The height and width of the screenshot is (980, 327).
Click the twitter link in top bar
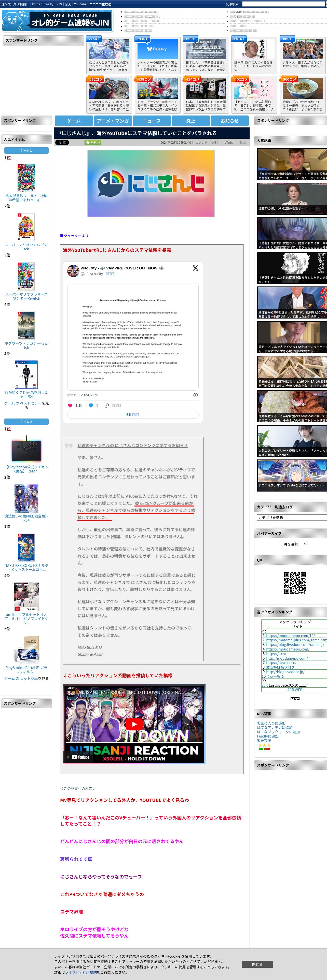tap(36, 4)
